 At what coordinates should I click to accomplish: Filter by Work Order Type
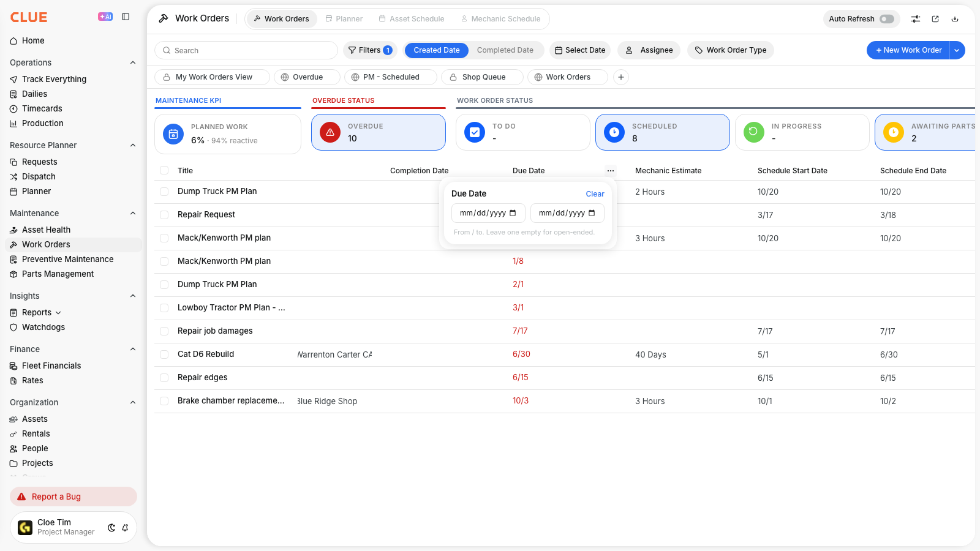coord(731,50)
